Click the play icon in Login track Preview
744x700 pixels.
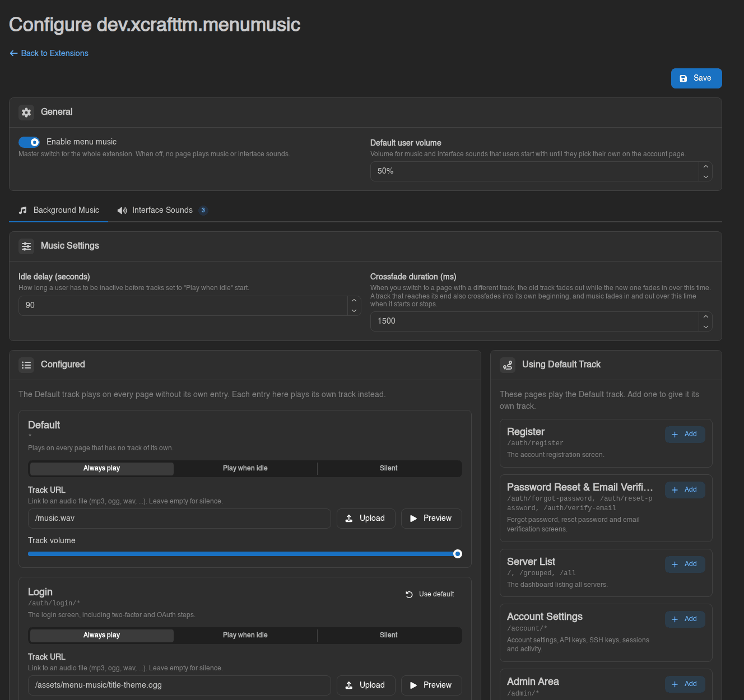(x=413, y=685)
